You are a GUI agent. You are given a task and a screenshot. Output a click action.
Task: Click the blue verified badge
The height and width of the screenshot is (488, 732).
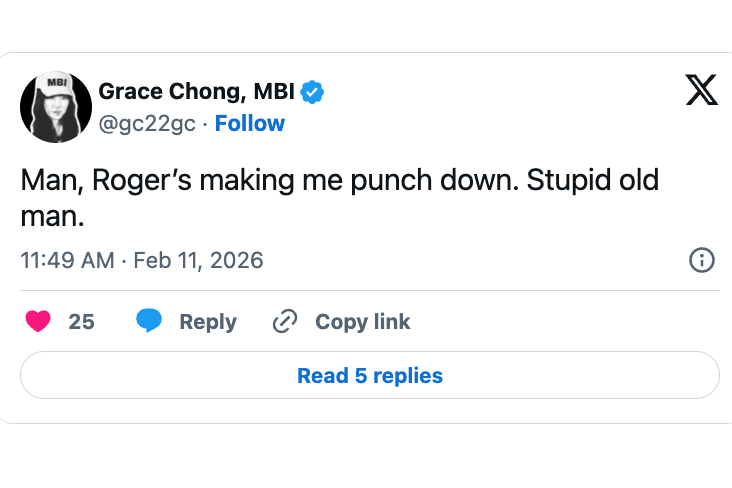click(x=313, y=93)
